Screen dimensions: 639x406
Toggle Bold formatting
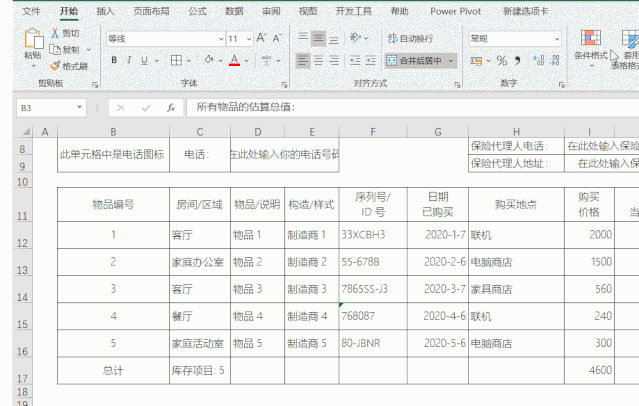[114, 60]
